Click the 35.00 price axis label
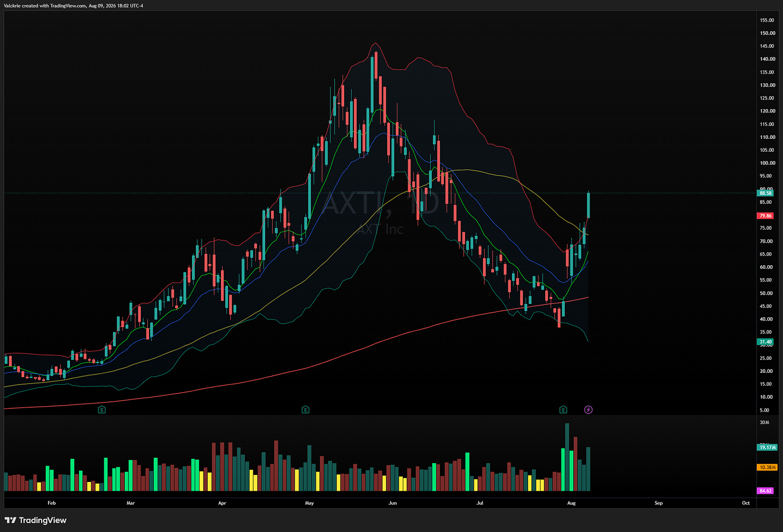This screenshot has height=532, width=783. pyautogui.click(x=766, y=332)
